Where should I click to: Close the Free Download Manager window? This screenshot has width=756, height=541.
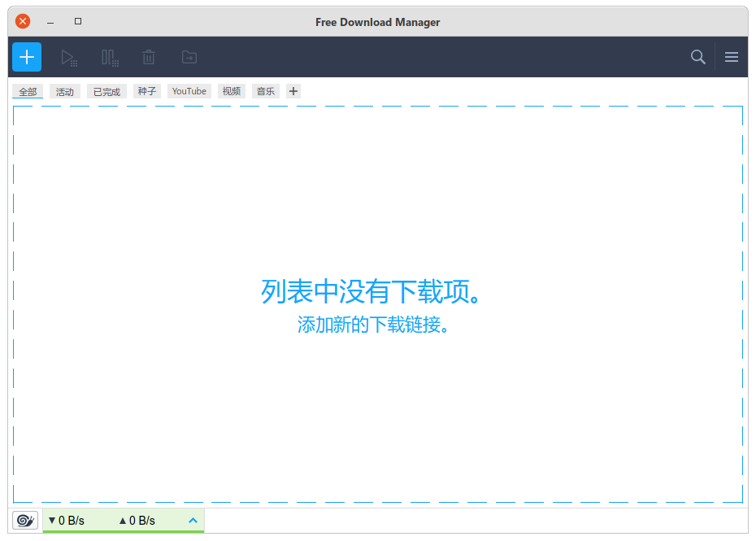(x=23, y=21)
